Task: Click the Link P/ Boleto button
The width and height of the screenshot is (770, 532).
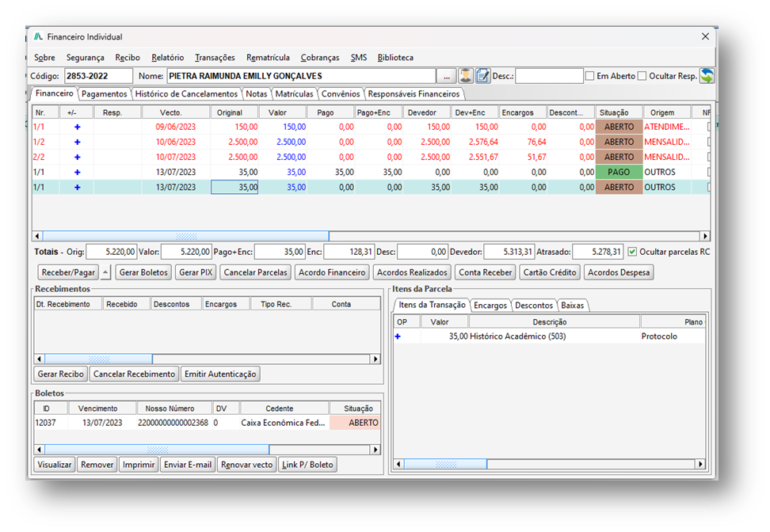Action: pos(307,465)
